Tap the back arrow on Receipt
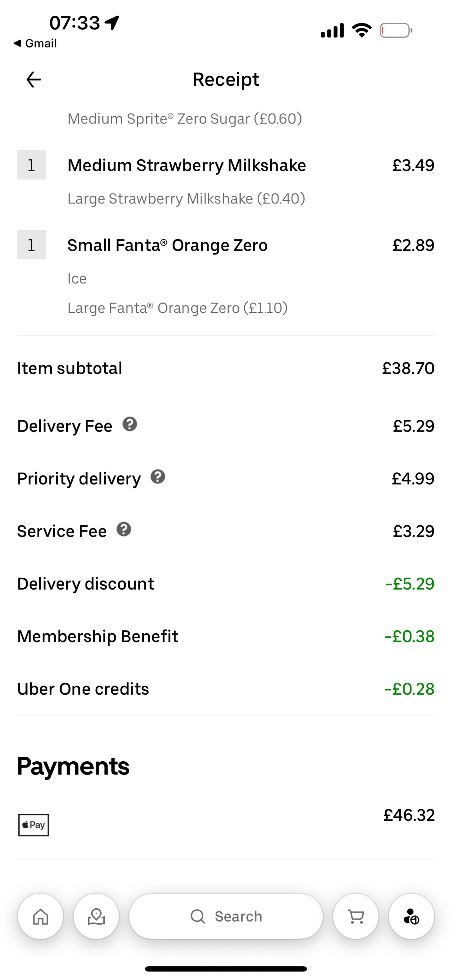 pos(33,80)
